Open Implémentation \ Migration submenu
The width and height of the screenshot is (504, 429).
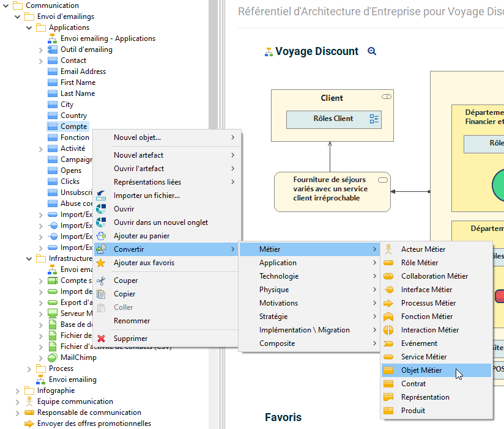click(x=309, y=330)
